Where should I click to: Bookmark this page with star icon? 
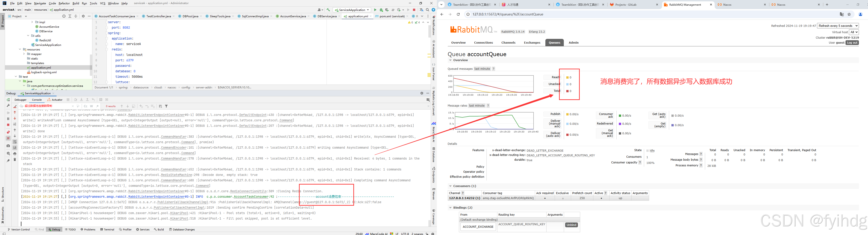849,14
